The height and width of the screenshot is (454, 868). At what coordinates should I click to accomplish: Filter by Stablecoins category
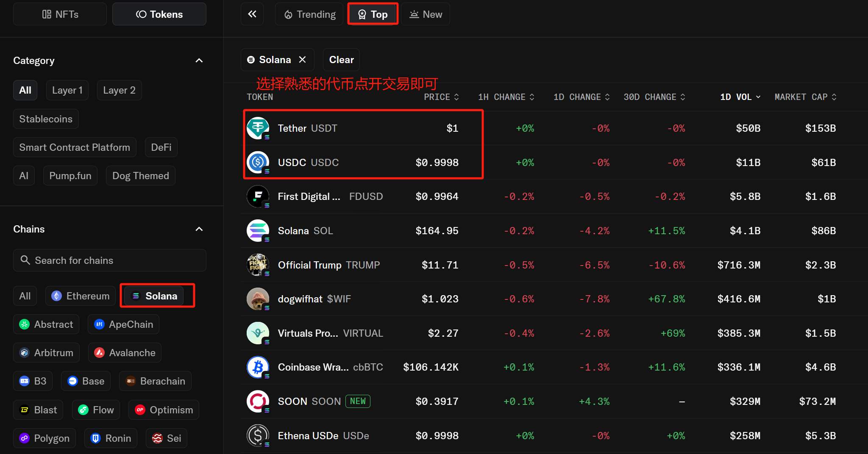[x=46, y=119]
